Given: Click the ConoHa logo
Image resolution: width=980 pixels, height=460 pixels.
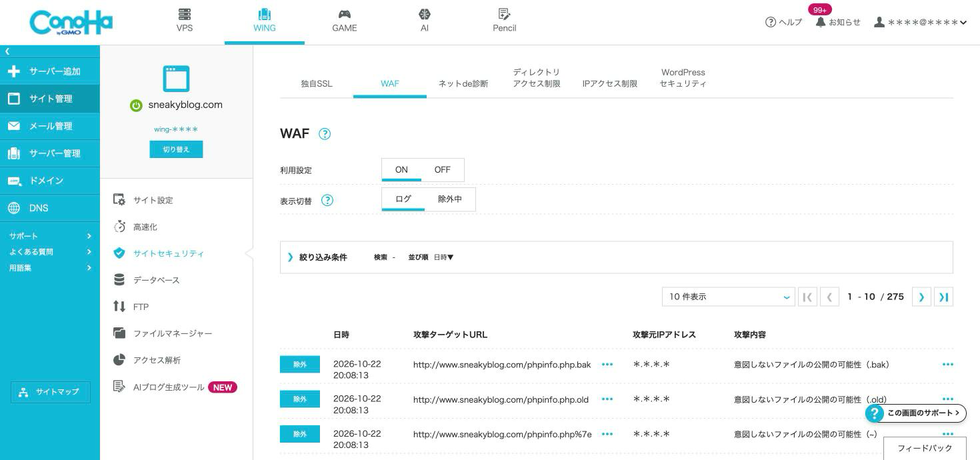Looking at the screenshot, I should (x=71, y=22).
